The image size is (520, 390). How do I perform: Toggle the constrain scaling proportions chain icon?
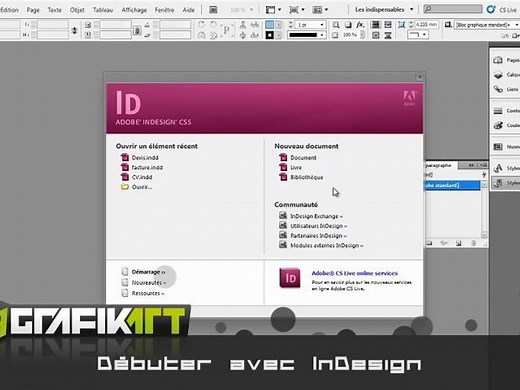137,30
